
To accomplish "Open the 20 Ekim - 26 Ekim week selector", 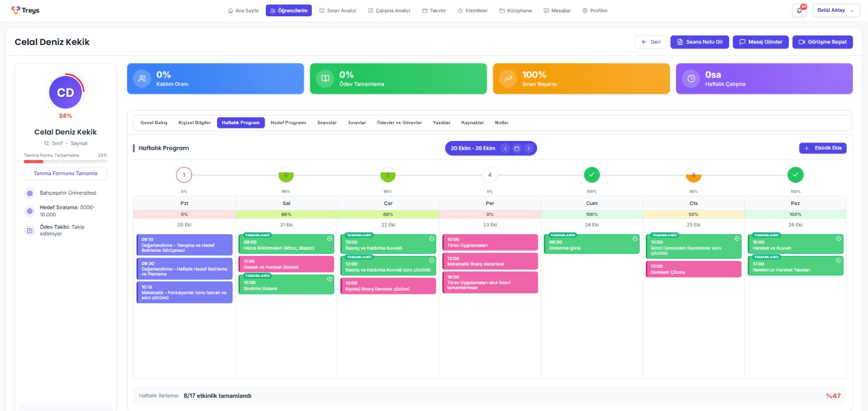I will click(x=473, y=149).
